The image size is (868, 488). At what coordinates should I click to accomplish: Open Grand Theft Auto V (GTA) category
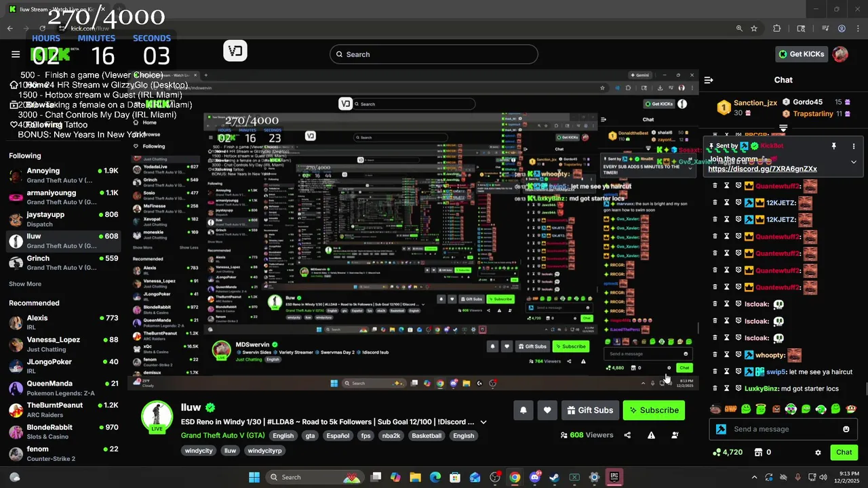(x=222, y=436)
